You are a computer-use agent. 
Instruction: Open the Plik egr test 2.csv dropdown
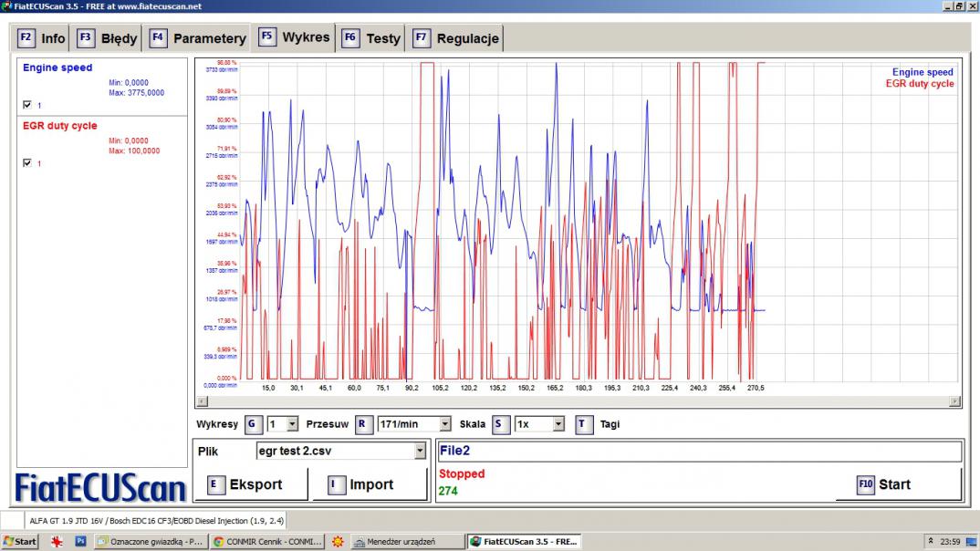click(x=420, y=451)
